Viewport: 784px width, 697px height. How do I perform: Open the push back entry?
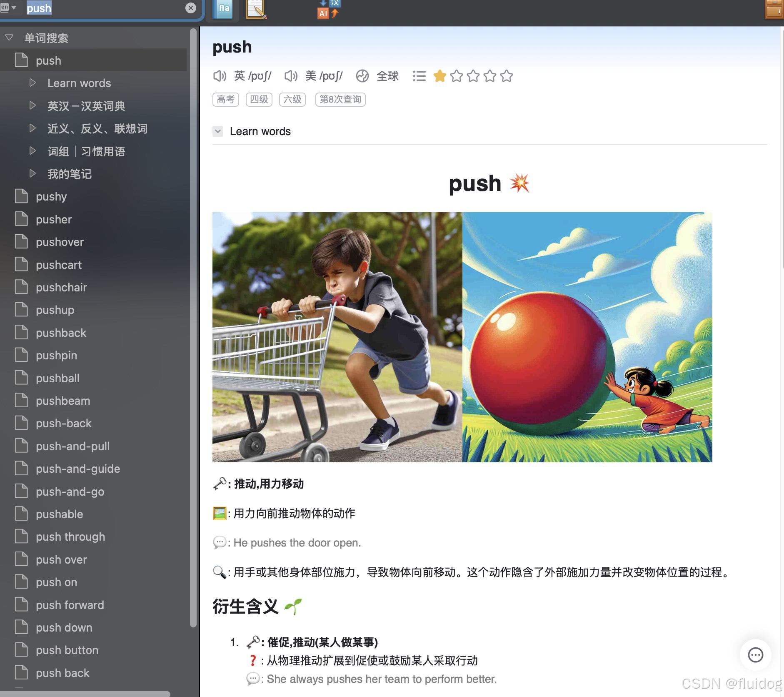point(93,673)
